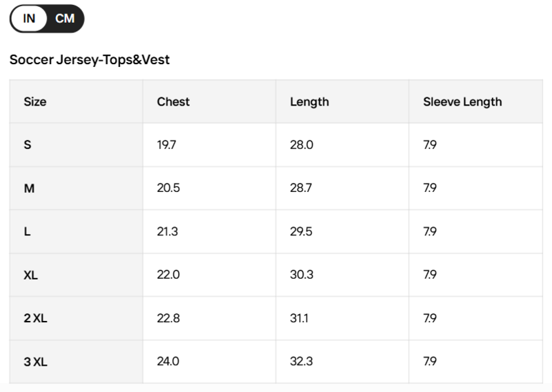552x392 pixels.
Task: Click sleeve length 7.9 in S row
Action: 430,145
